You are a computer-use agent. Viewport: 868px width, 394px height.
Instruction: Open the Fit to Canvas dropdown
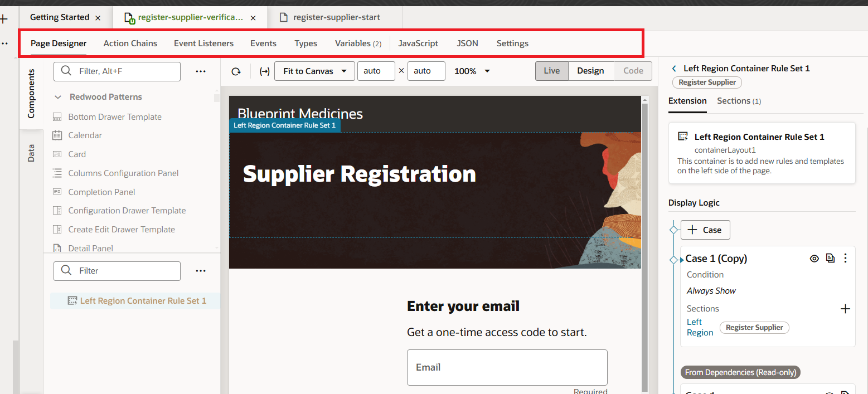[314, 71]
